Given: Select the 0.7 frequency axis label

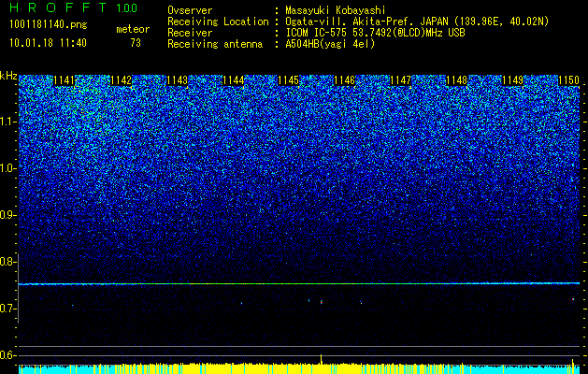Looking at the screenshot, I should click(x=7, y=309).
